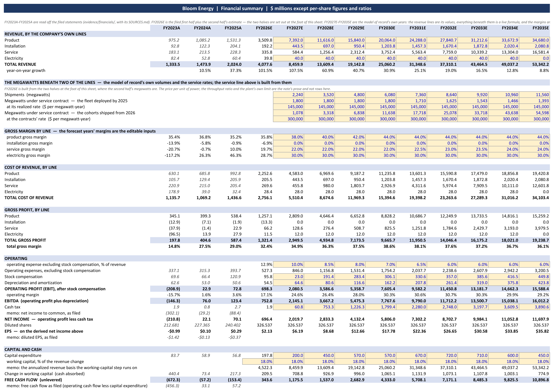Select the FY2027E year-on-year growth 107.5%
The height and width of the screenshot is (392, 554).
point(296,70)
